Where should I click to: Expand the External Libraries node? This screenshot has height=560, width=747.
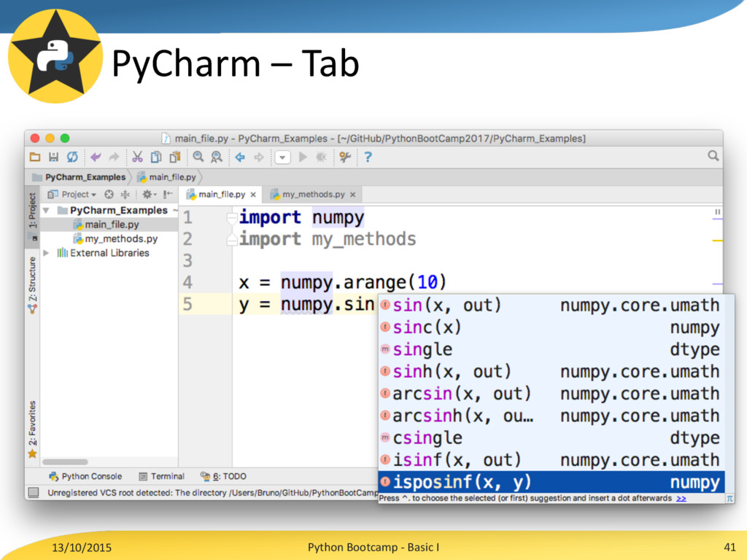click(x=46, y=253)
